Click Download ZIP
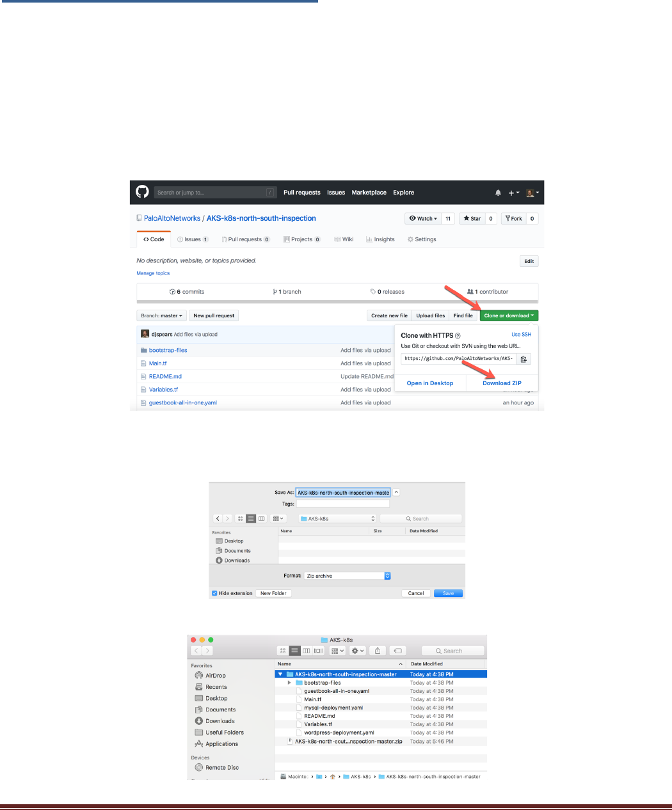This screenshot has width=672, height=810. tap(502, 383)
